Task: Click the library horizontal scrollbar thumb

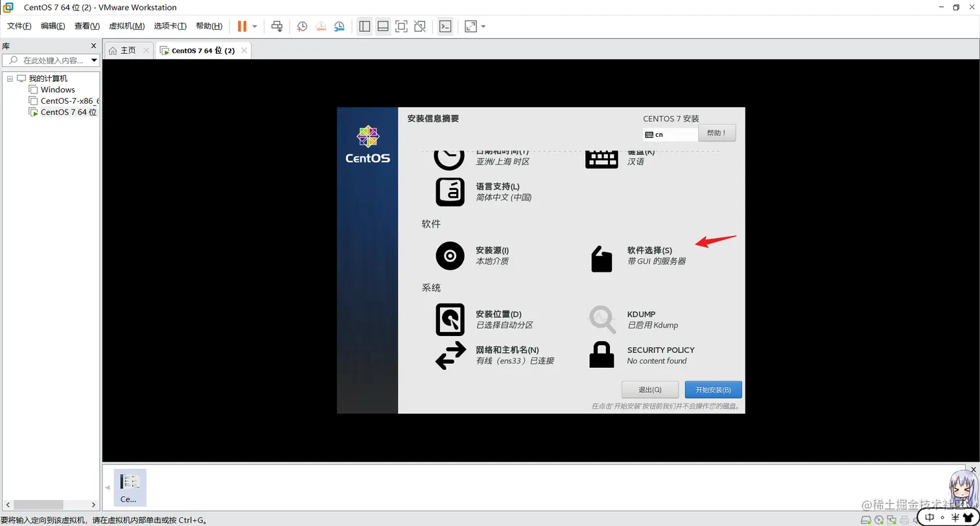Action: [39, 505]
